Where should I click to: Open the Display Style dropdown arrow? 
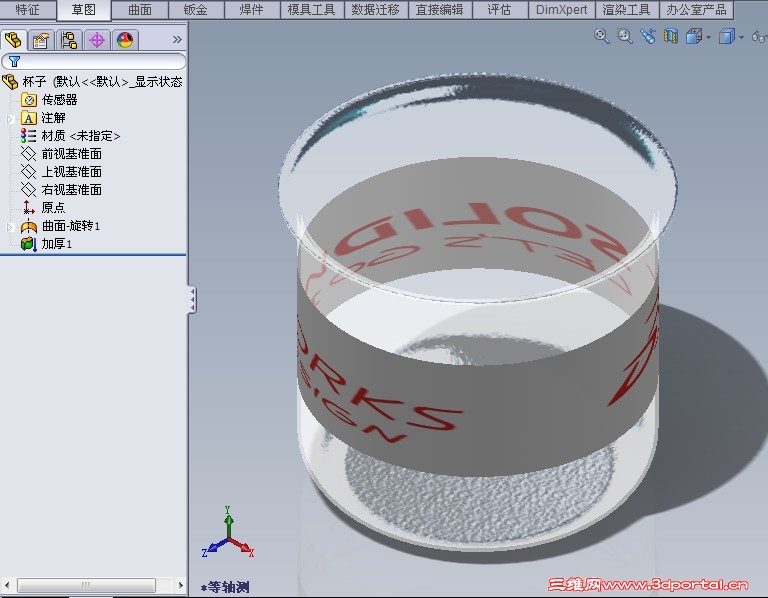coord(741,37)
